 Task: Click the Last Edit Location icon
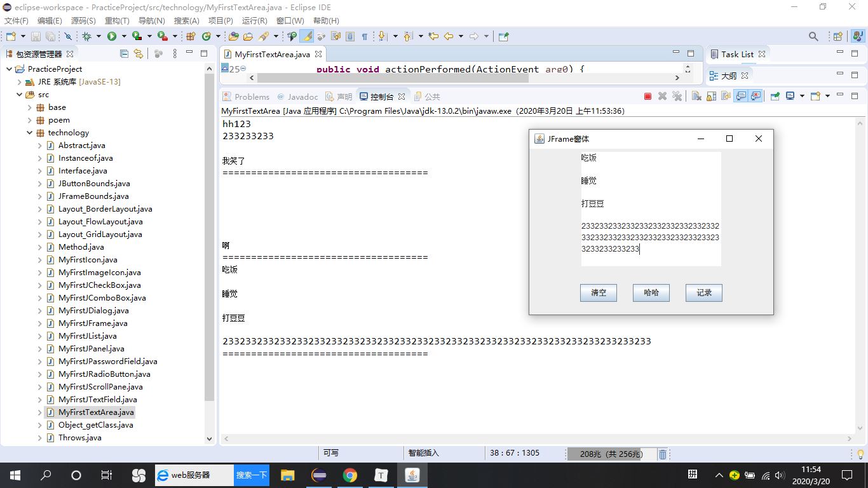tap(433, 36)
